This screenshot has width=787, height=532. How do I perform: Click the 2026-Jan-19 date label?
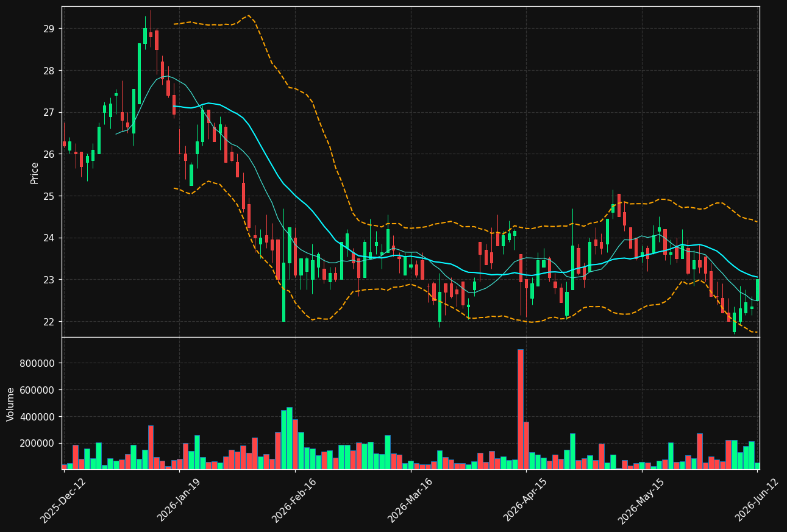[x=179, y=501]
